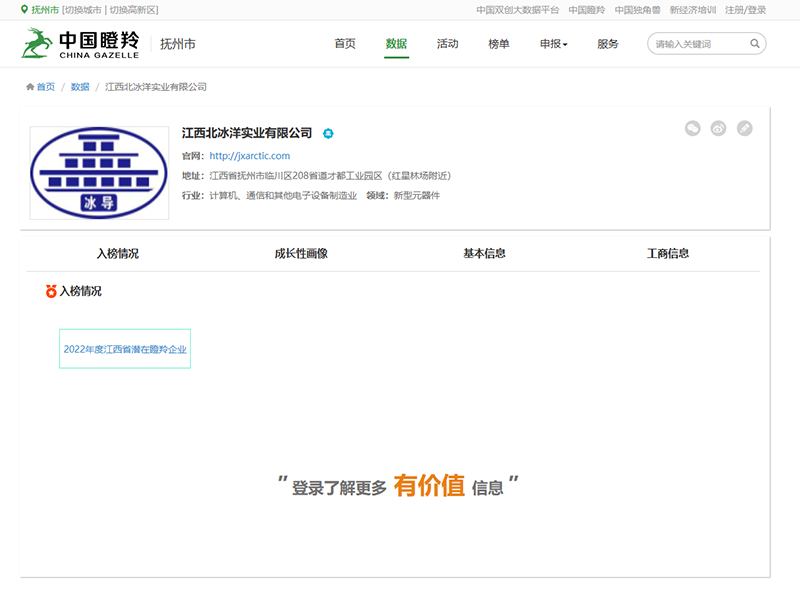This screenshot has height=600, width=800.
Task: Click the search magnifier icon
Action: click(756, 44)
